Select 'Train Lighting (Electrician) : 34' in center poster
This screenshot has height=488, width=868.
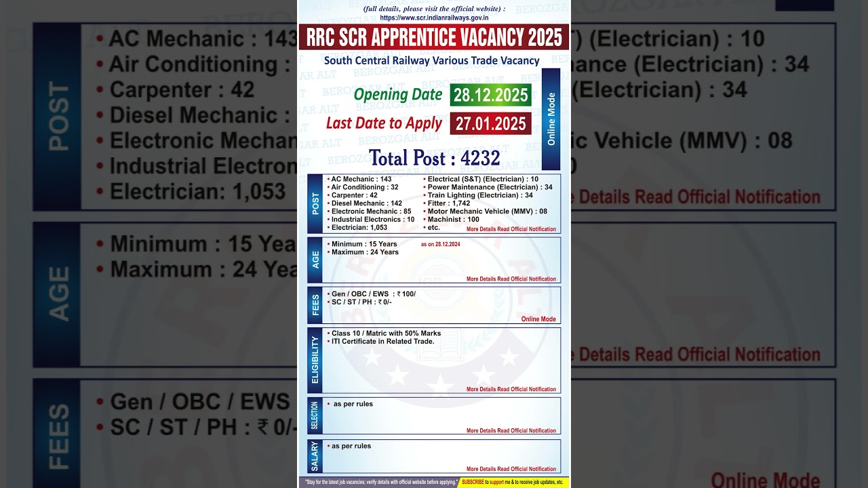tap(479, 195)
